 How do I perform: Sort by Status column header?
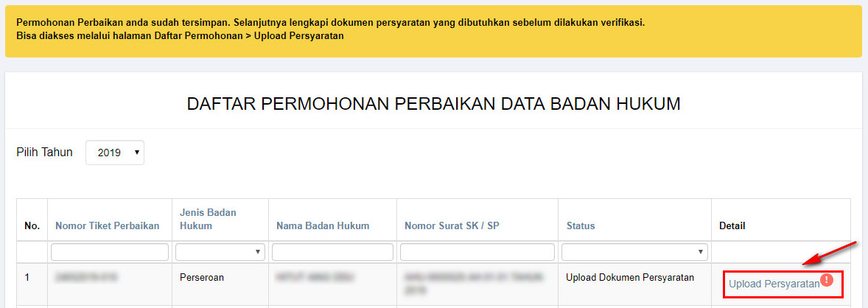point(581,225)
